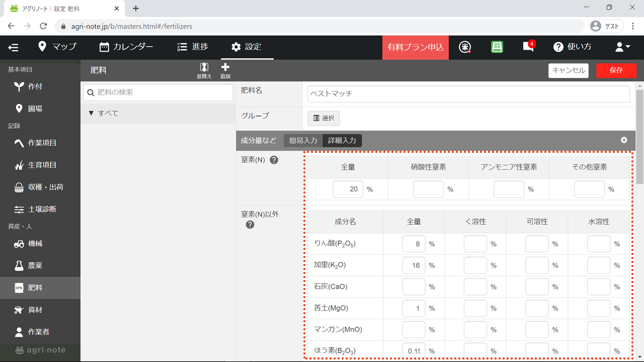Click the 追加 add icon
Image resolution: width=644 pixels, height=362 pixels.
(x=225, y=70)
